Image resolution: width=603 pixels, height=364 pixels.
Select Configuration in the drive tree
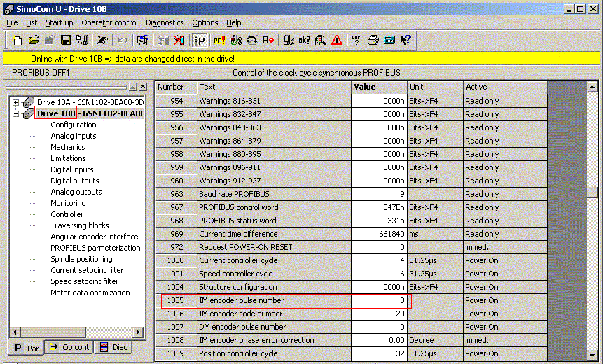click(74, 125)
